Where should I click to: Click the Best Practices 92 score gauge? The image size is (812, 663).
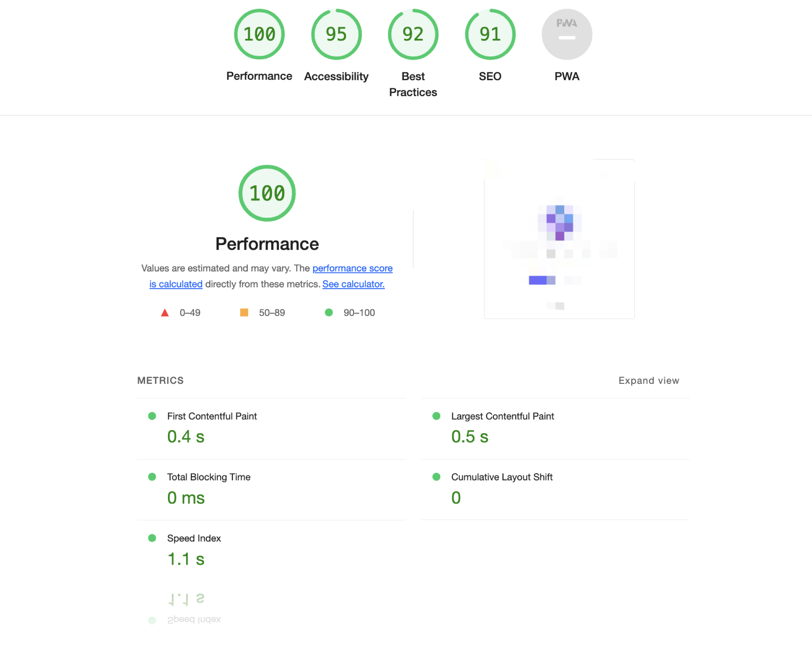coord(413,34)
